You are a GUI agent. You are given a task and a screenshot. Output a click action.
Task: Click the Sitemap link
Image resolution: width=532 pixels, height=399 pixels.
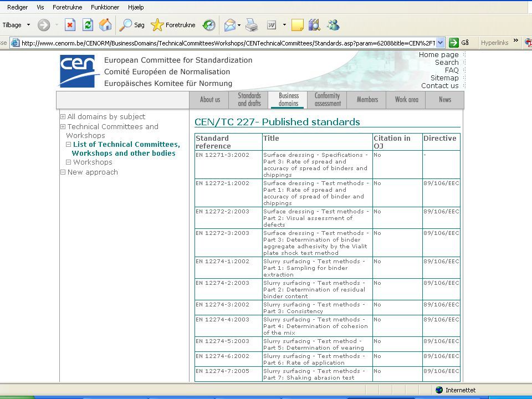[x=444, y=78]
